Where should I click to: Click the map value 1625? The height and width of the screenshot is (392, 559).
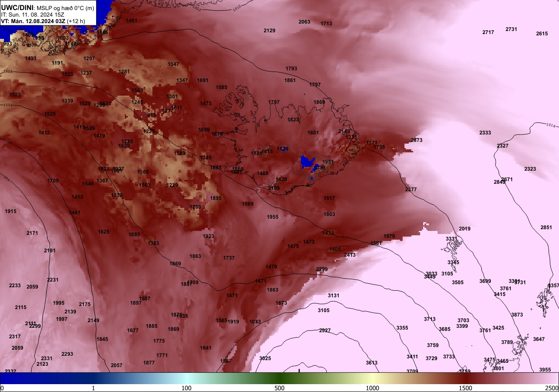point(104,232)
